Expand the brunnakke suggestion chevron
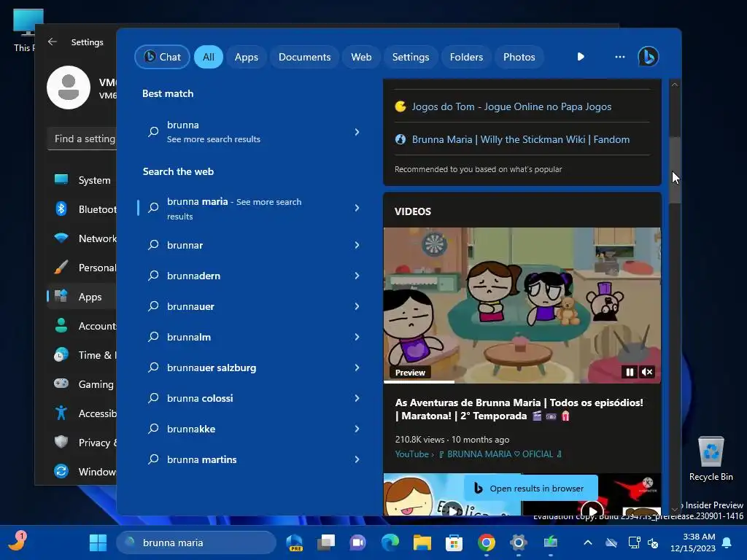This screenshot has height=560, width=747. 357,429
